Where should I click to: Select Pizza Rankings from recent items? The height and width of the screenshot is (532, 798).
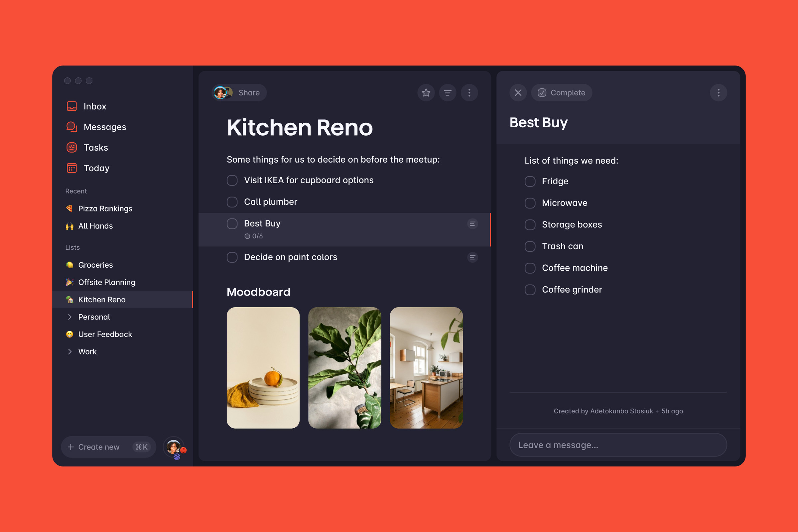click(x=105, y=208)
